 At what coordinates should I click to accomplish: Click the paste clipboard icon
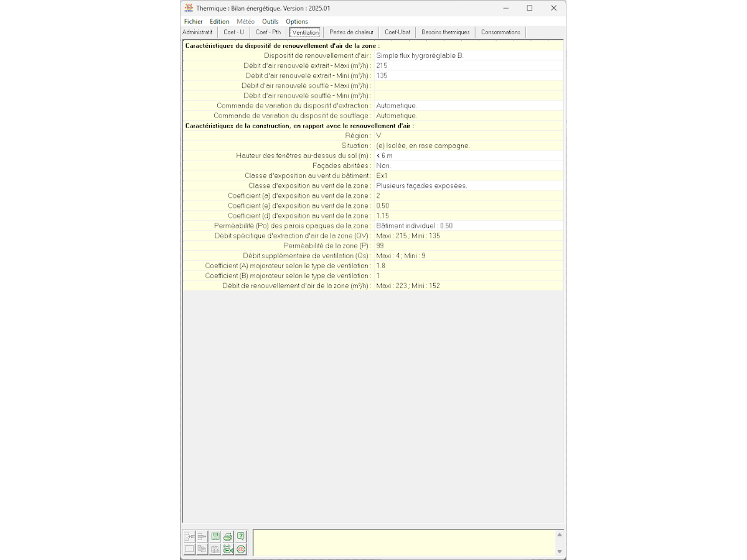click(215, 549)
